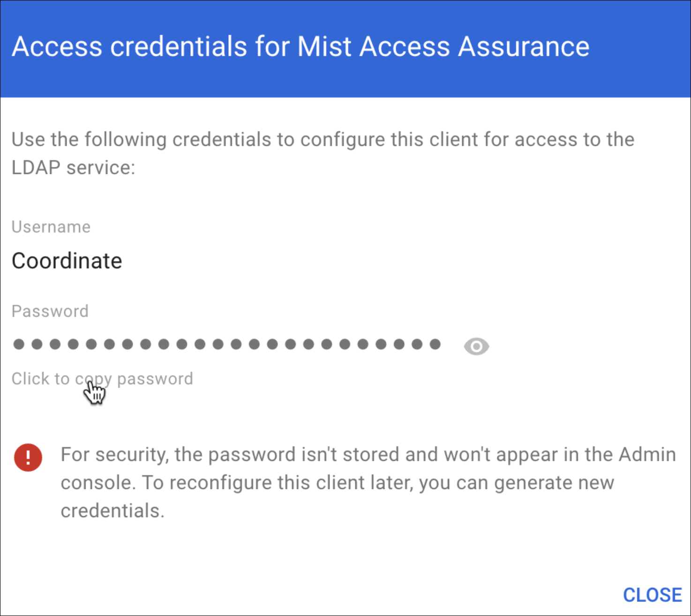Select the username value Coordinate
691x616 pixels.
pyautogui.click(x=67, y=261)
